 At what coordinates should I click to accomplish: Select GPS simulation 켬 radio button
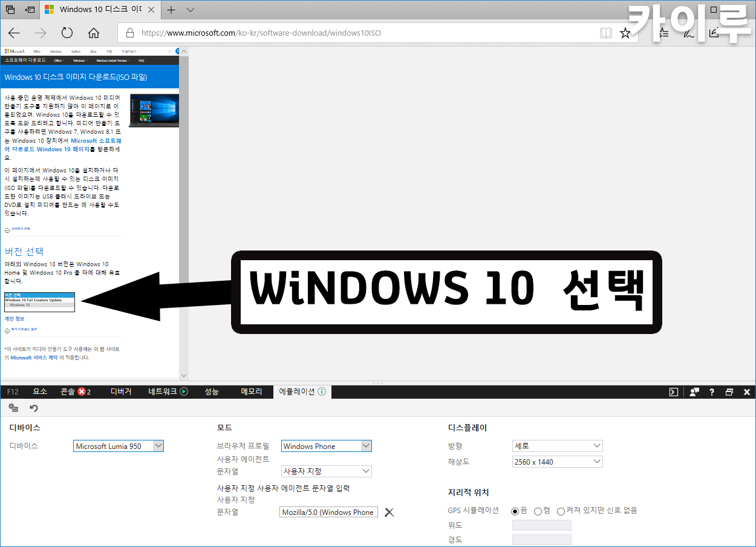coord(538,511)
